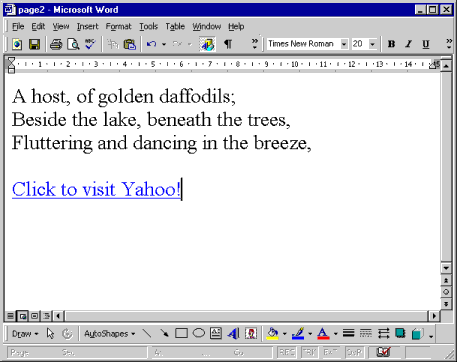Open Fill Color dropdown arrow
The width and height of the screenshot is (457, 362).
(x=285, y=333)
